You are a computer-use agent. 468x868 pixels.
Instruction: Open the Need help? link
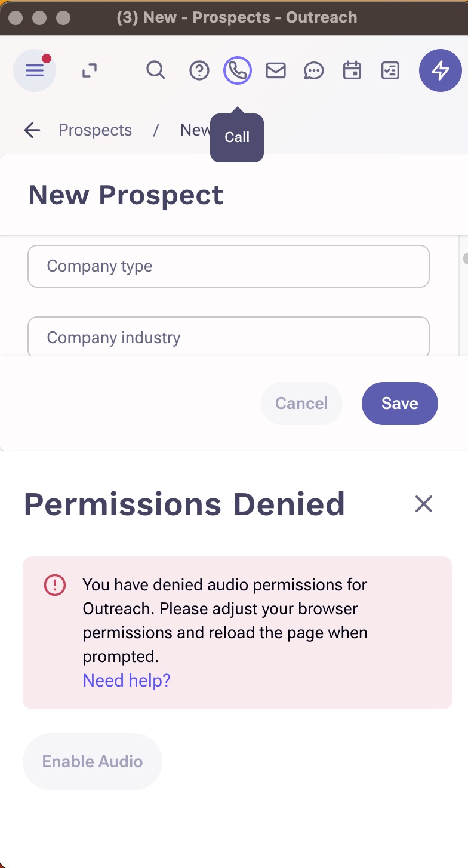click(127, 681)
